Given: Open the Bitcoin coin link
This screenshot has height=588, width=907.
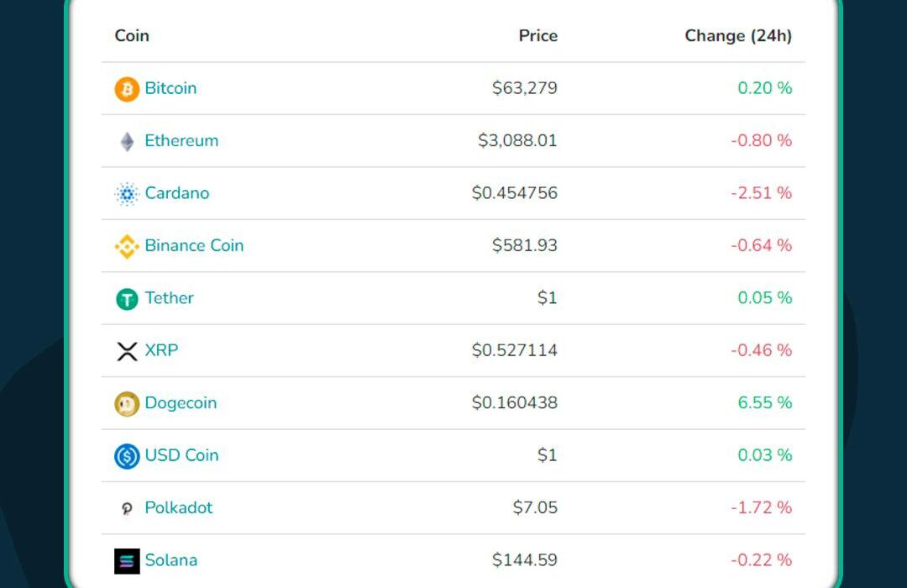Looking at the screenshot, I should pyautogui.click(x=170, y=88).
